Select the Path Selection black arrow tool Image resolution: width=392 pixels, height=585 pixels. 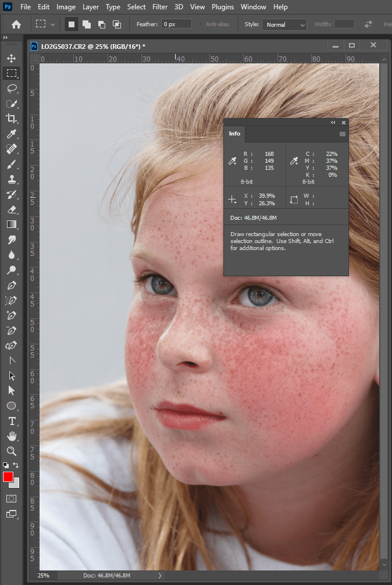coord(12,376)
